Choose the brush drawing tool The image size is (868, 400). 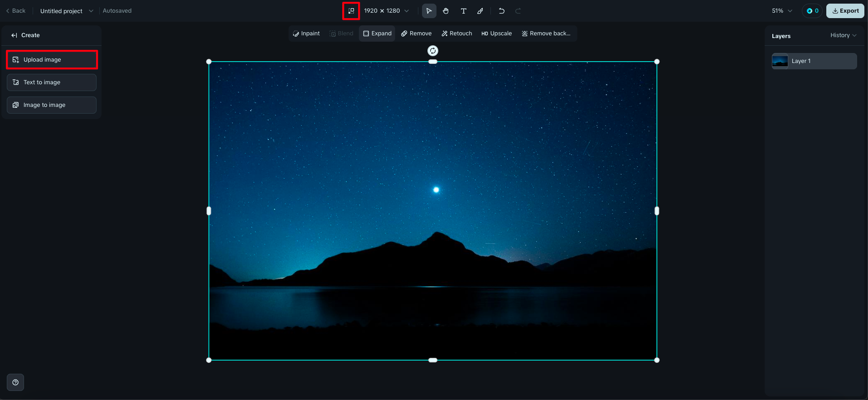480,11
